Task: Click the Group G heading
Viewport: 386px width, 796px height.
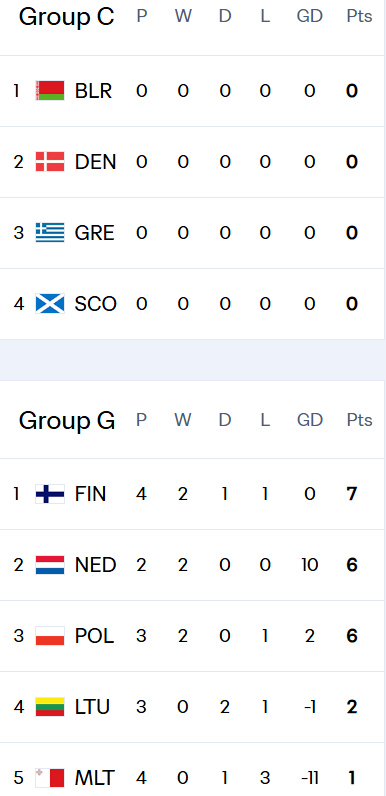Action: click(67, 420)
